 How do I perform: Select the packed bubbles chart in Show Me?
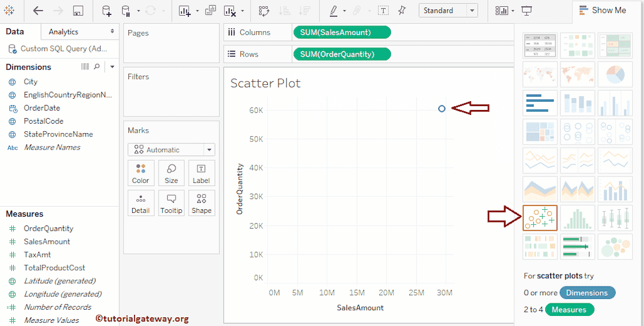[x=615, y=246]
